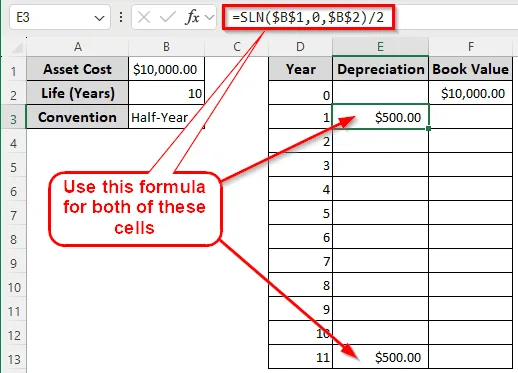The width and height of the screenshot is (518, 373).
Task: Open the Name Box dropdown arrow
Action: pyautogui.click(x=99, y=18)
